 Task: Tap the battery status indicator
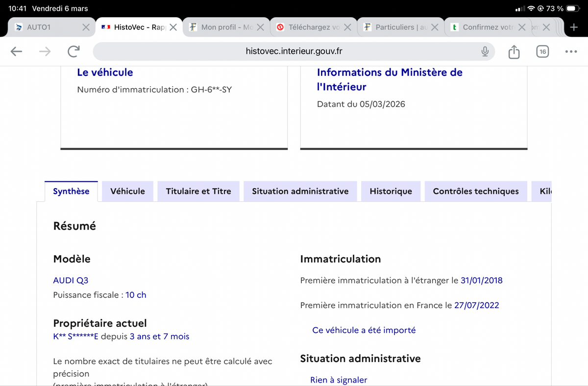[572, 9]
